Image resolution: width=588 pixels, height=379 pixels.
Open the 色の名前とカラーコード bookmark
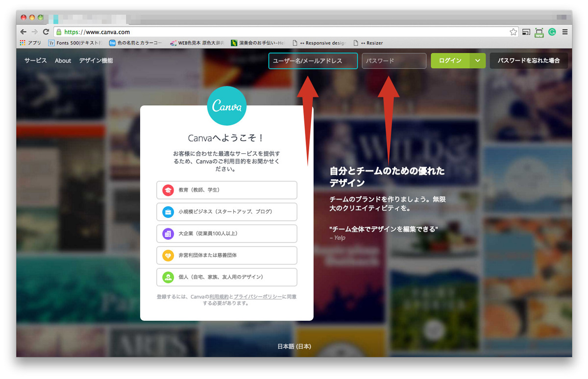(135, 43)
